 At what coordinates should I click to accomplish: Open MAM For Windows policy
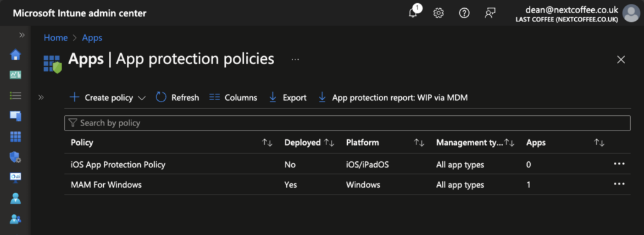106,185
